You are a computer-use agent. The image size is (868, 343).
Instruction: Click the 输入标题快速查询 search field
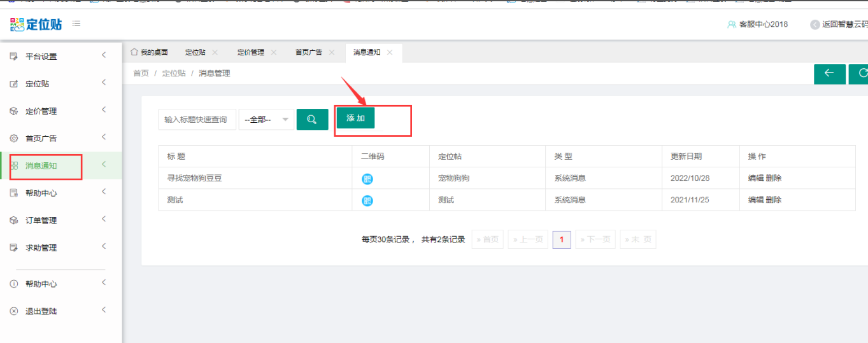196,120
